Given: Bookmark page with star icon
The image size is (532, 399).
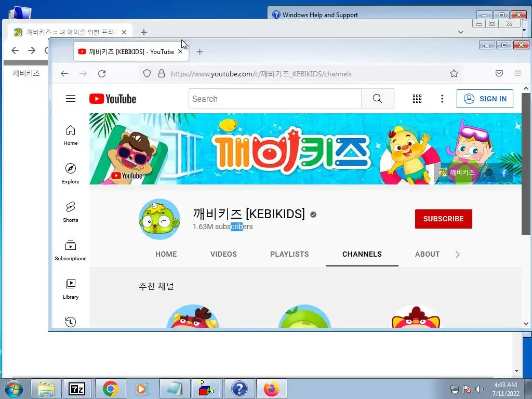Looking at the screenshot, I should pyautogui.click(x=454, y=73).
